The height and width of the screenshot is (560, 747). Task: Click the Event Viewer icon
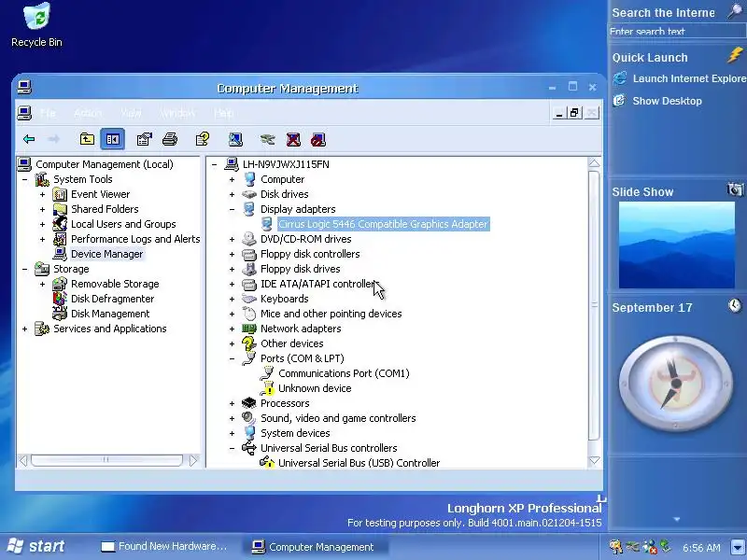pyautogui.click(x=60, y=194)
